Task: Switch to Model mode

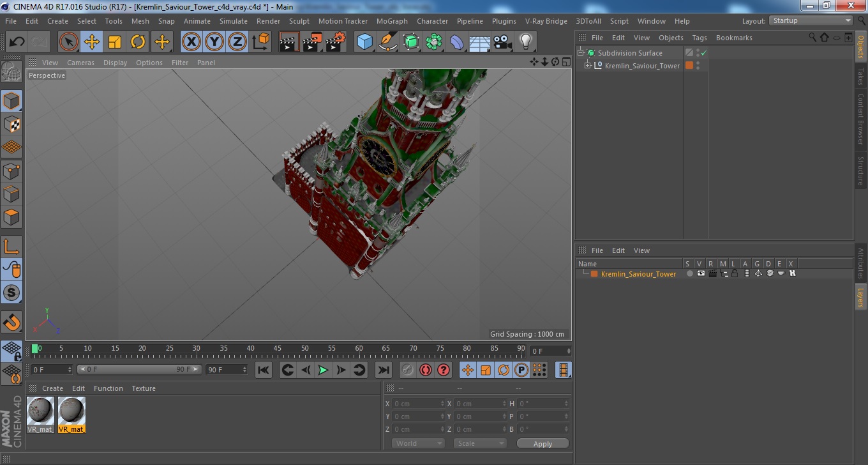Action: tap(11, 101)
